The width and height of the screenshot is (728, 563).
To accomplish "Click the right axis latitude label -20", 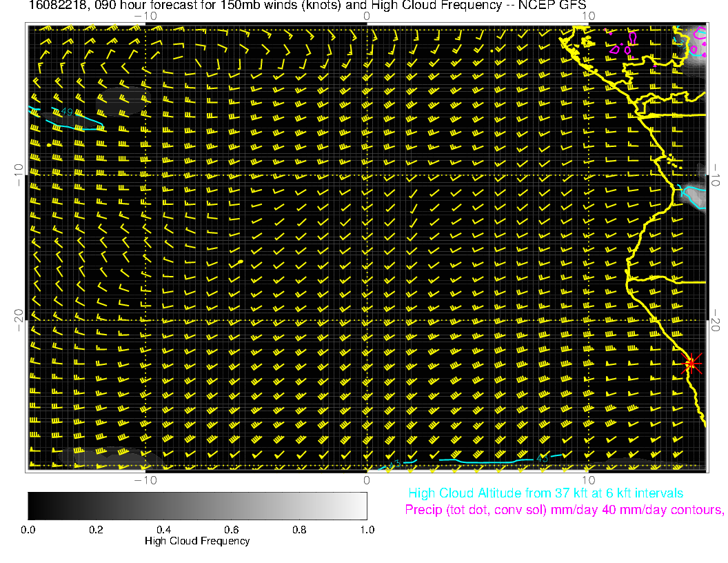I will tap(716, 321).
